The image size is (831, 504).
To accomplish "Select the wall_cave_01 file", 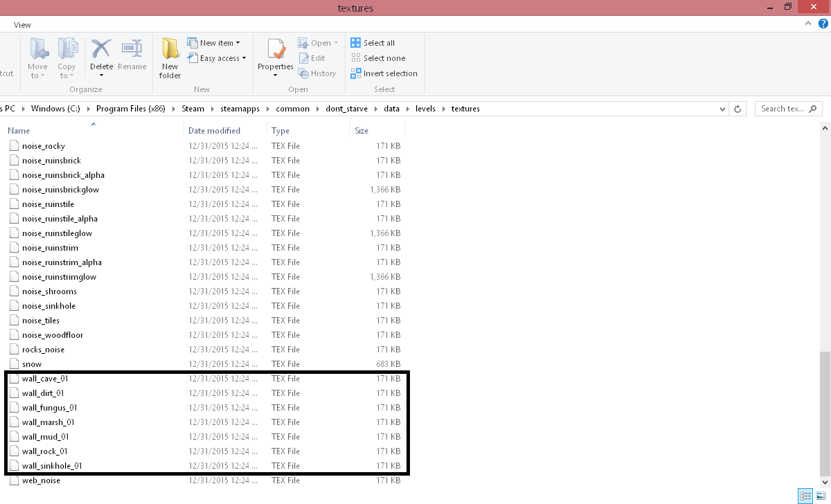I will pos(45,379).
